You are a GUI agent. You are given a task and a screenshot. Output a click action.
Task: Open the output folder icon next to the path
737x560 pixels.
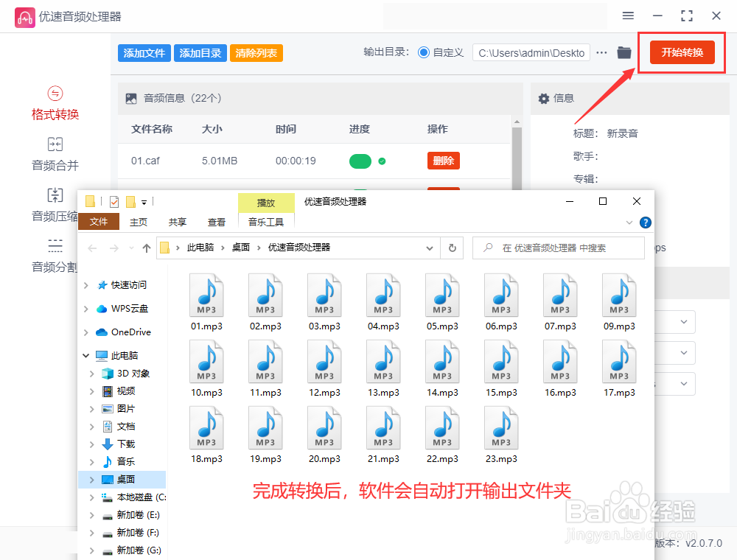coord(624,52)
